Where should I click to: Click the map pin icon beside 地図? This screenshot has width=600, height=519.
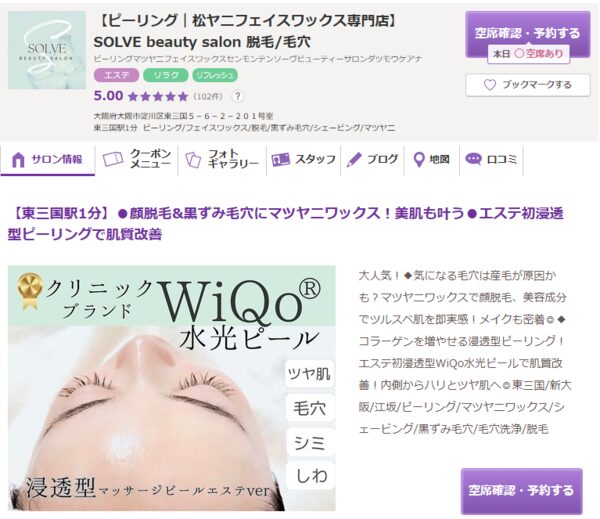pos(419,160)
